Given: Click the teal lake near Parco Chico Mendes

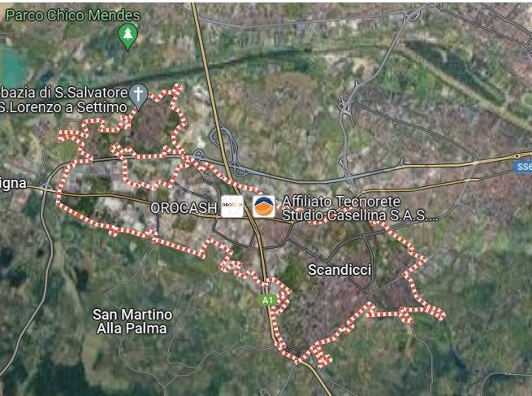Looking at the screenshot, I should pyautogui.click(x=12, y=66).
